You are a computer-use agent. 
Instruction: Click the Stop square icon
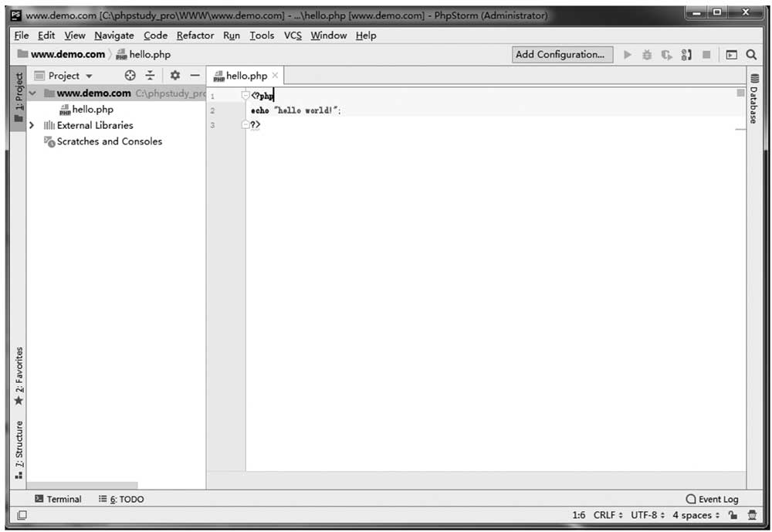(706, 55)
